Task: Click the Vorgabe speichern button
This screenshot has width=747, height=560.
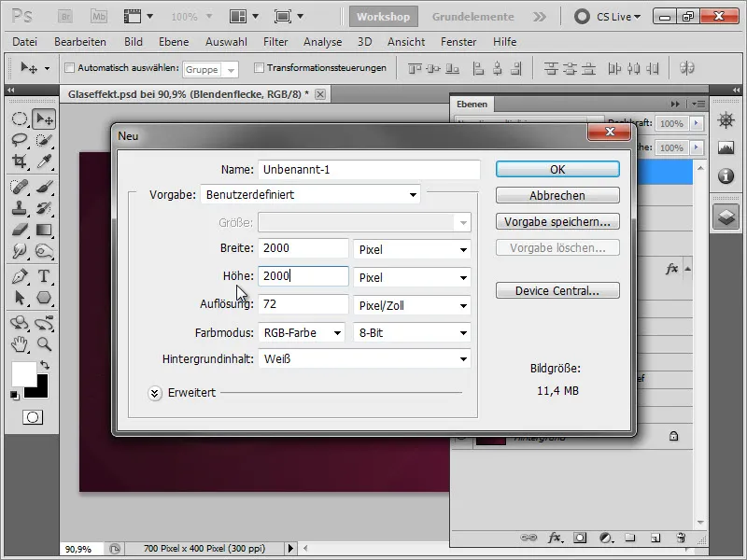Action: 557,221
